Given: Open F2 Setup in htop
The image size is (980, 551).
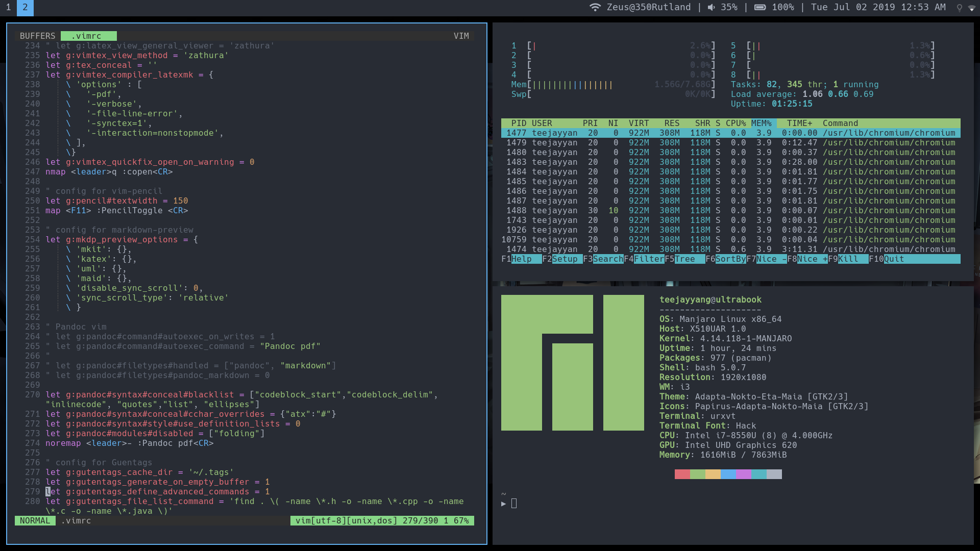Looking at the screenshot, I should tap(564, 259).
